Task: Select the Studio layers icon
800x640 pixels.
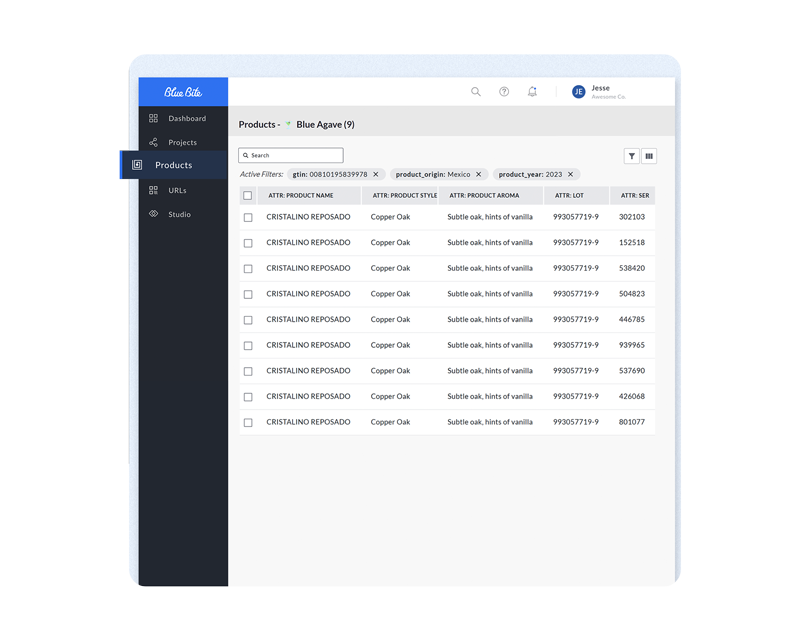Action: point(153,214)
